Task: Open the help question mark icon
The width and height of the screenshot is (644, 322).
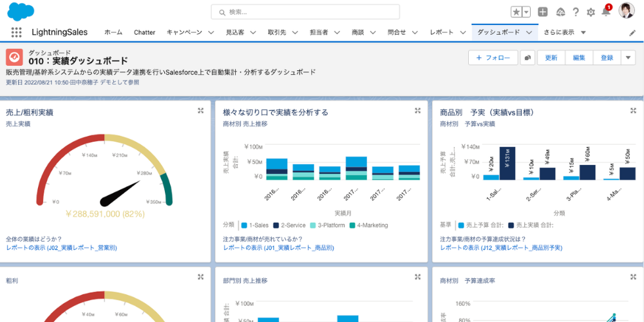Action: click(x=575, y=12)
